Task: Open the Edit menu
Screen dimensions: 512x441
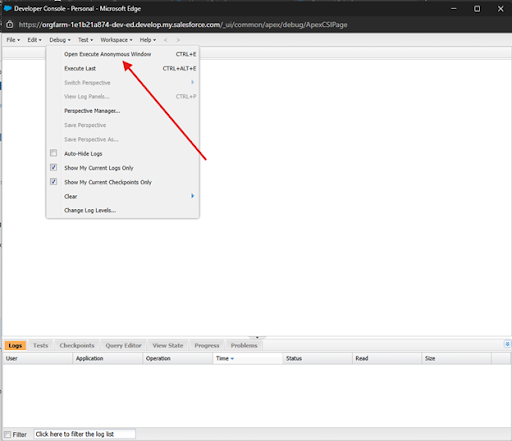Action: tap(34, 40)
